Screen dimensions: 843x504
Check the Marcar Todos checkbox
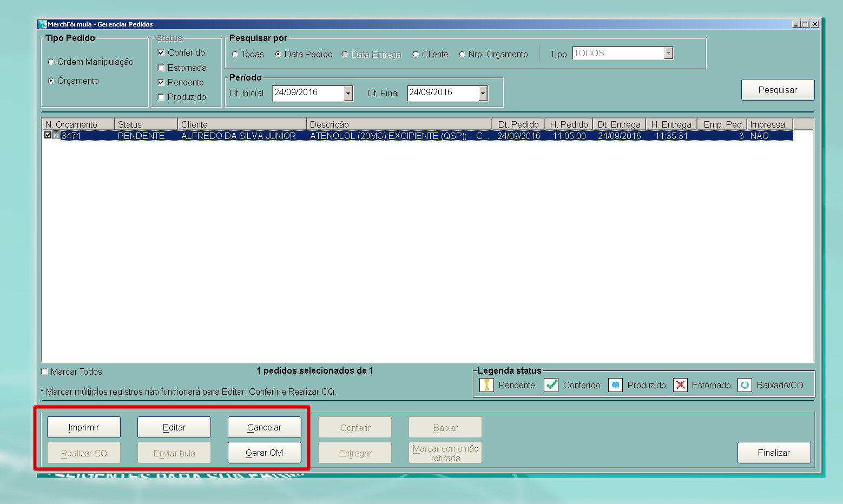click(x=44, y=372)
